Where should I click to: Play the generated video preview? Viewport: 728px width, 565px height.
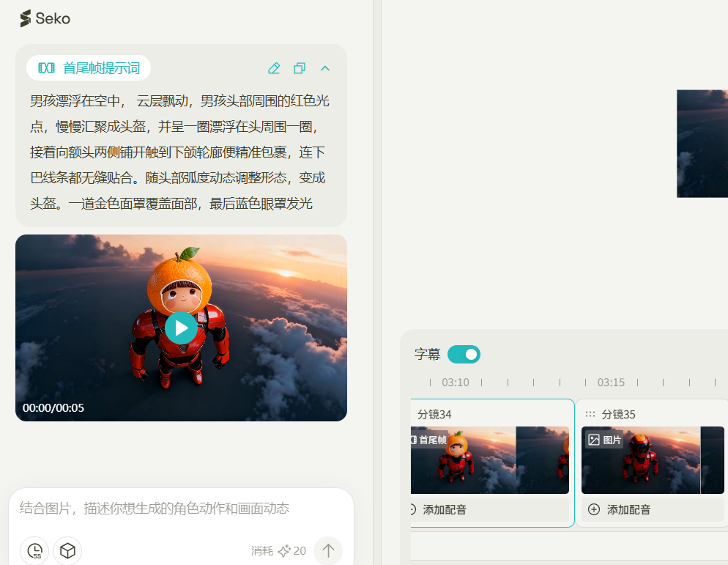[181, 328]
